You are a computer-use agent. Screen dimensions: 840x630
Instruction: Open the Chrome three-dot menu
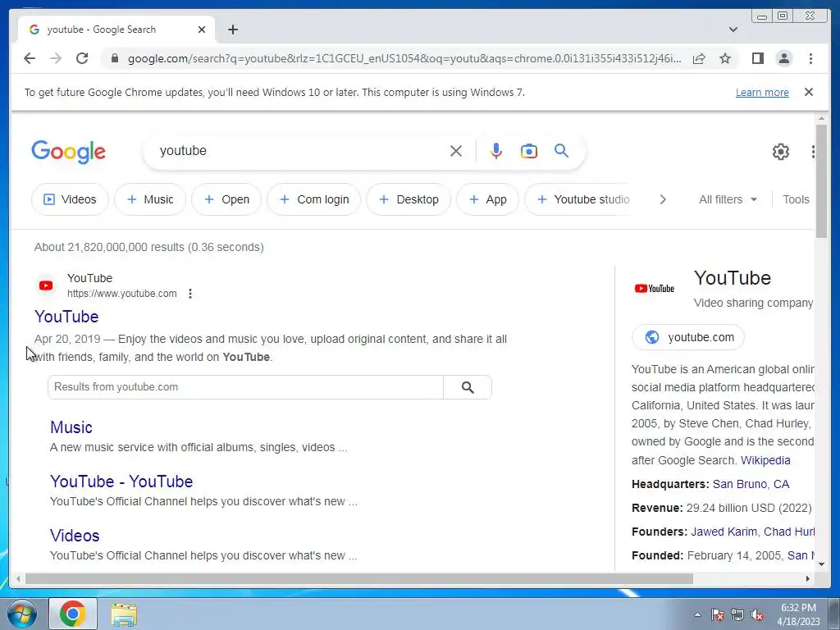point(810,58)
